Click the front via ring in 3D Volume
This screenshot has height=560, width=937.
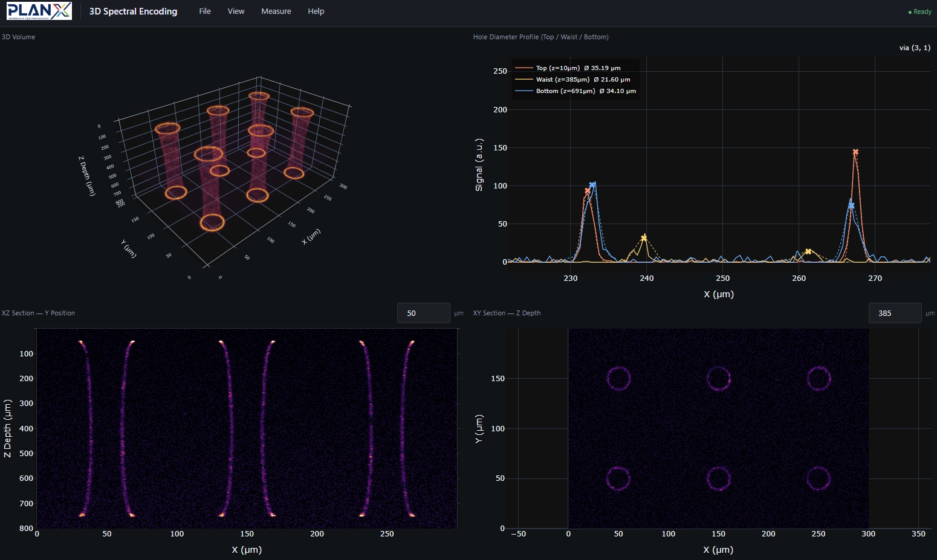(212, 222)
